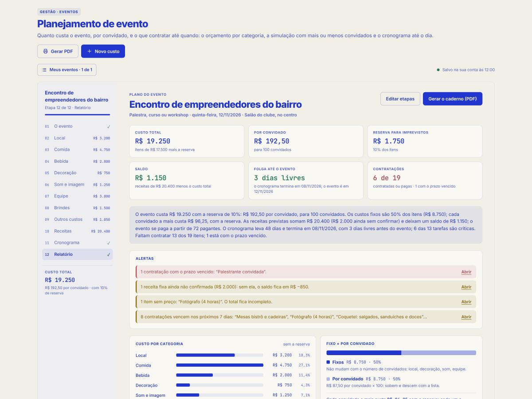Screen dimensions: 532x399
Task: Click the Editar etapas button
Action: [x=400, y=99]
